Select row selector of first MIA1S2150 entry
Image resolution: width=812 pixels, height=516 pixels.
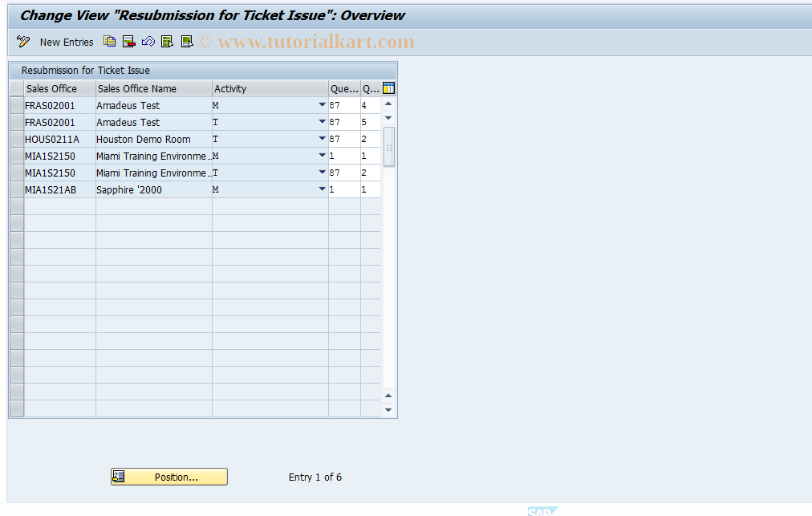17,156
